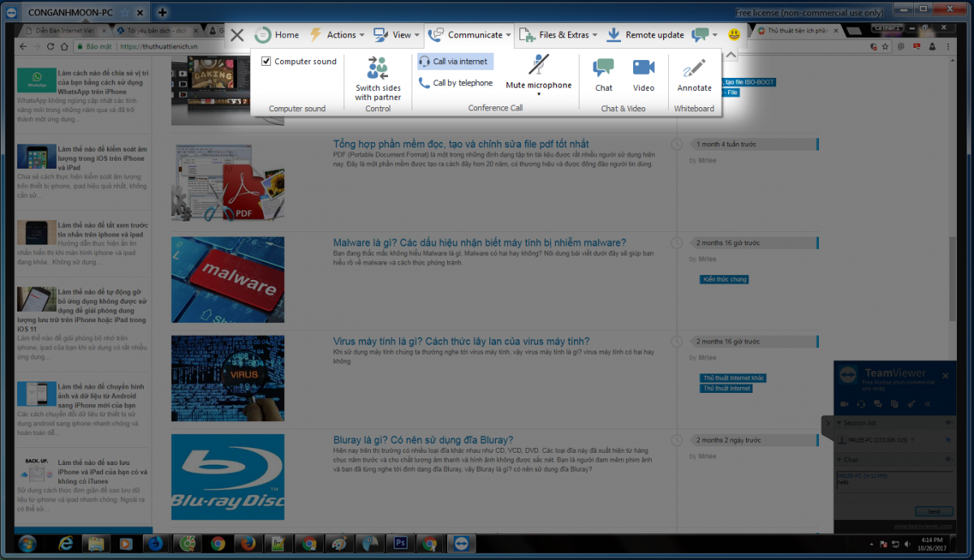Click Switch sides with partner
Viewport: 974px width, 560px height.
point(377,79)
